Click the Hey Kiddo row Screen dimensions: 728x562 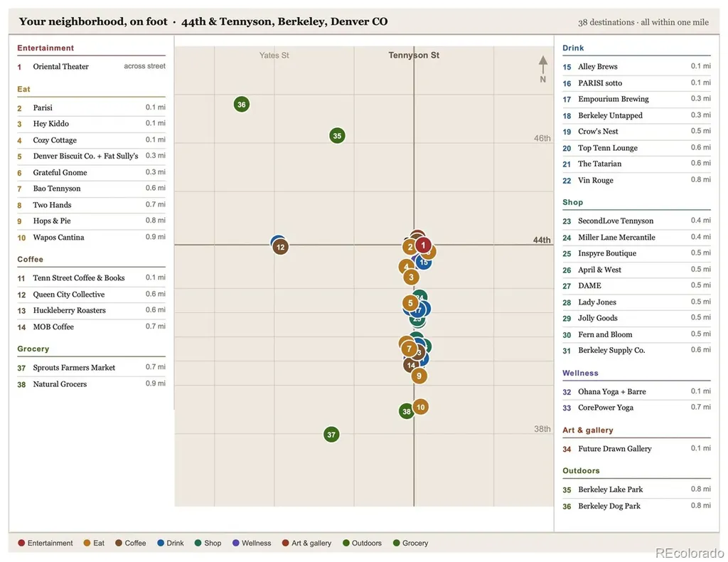coord(92,124)
